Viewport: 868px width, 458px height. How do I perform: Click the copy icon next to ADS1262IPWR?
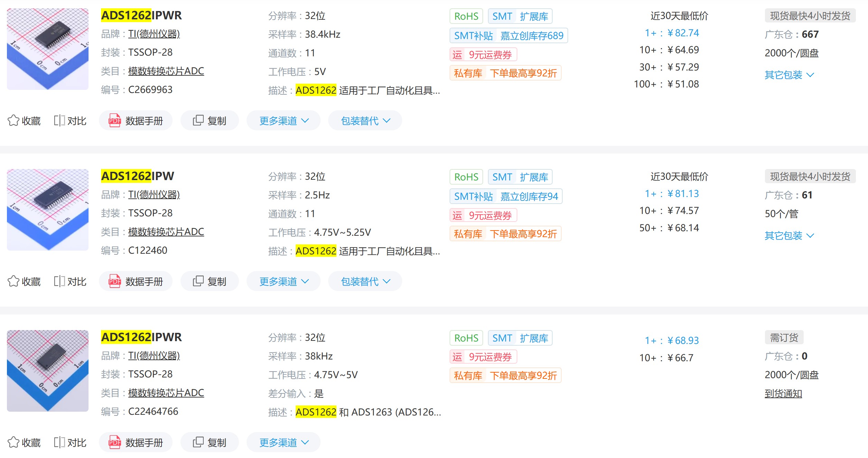click(x=198, y=120)
